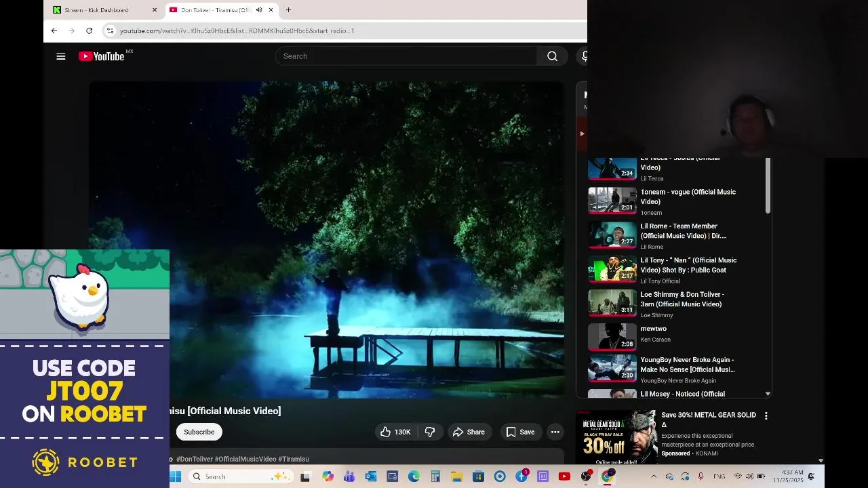Screen dimensions: 868x488
Task: Open the red YouTube taskbar app
Action: [564, 476]
